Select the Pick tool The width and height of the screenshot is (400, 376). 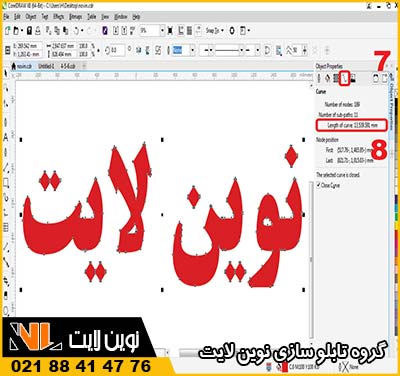(x=6, y=74)
